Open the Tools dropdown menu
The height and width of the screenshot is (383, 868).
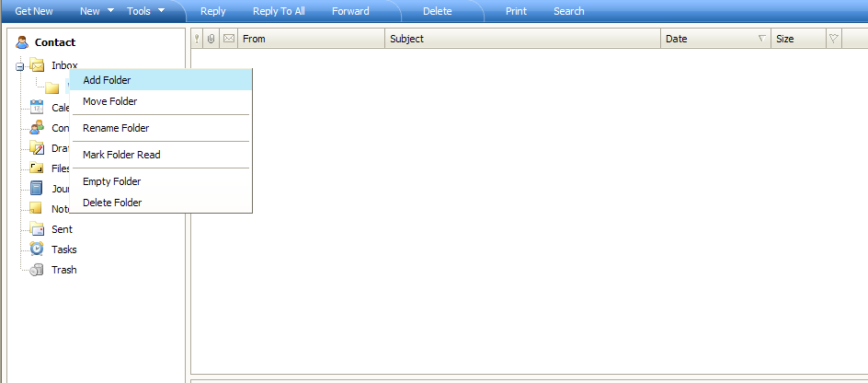tap(145, 11)
